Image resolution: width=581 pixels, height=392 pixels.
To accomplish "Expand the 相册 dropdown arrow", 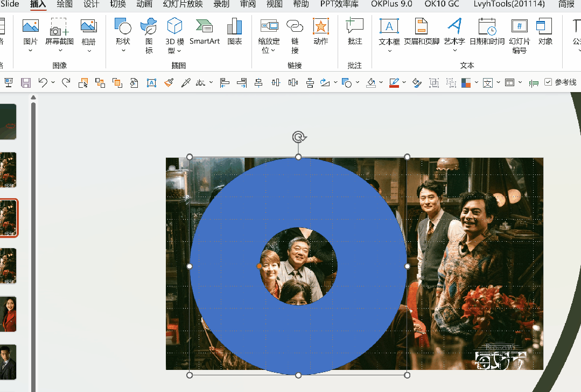I will (89, 51).
